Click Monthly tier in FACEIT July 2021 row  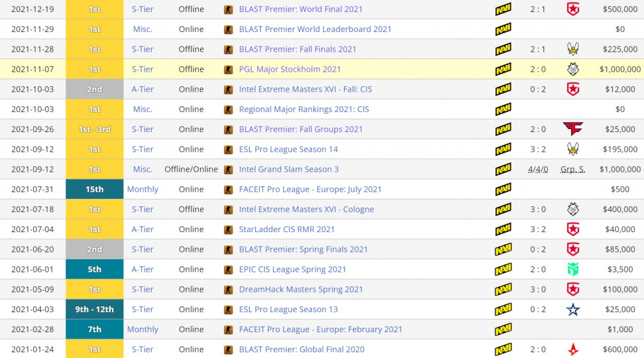(143, 189)
